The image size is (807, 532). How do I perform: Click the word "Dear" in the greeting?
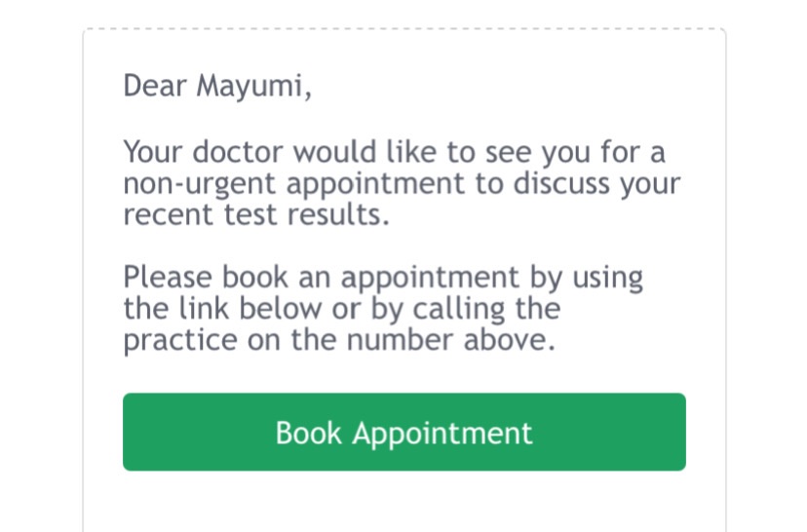pyautogui.click(x=155, y=87)
